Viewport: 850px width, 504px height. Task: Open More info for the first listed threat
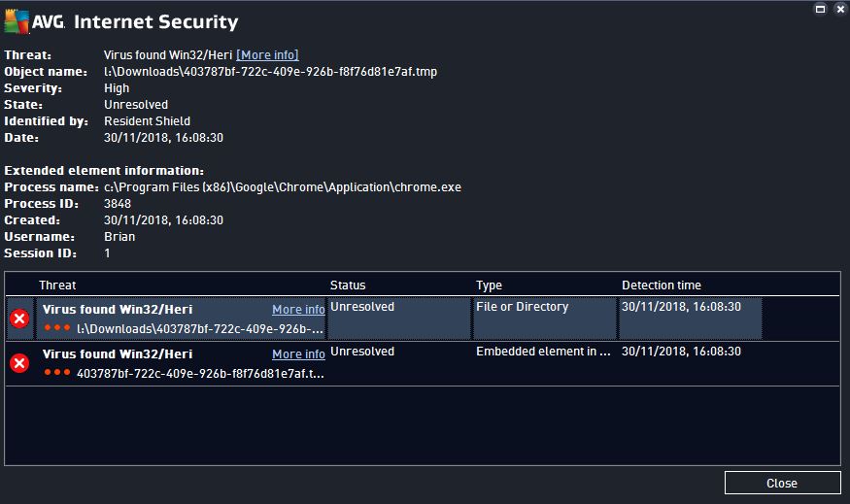coord(298,310)
